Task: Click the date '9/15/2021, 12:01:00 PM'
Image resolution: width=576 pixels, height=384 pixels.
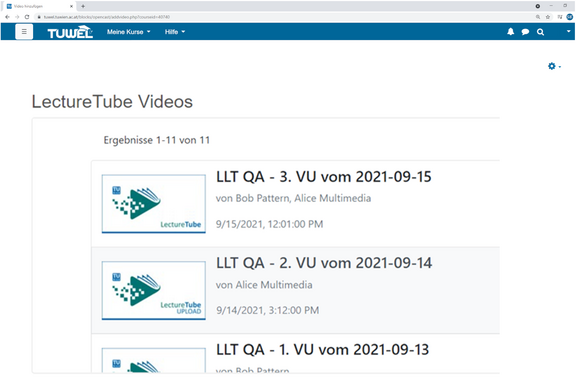Action: coord(270,224)
